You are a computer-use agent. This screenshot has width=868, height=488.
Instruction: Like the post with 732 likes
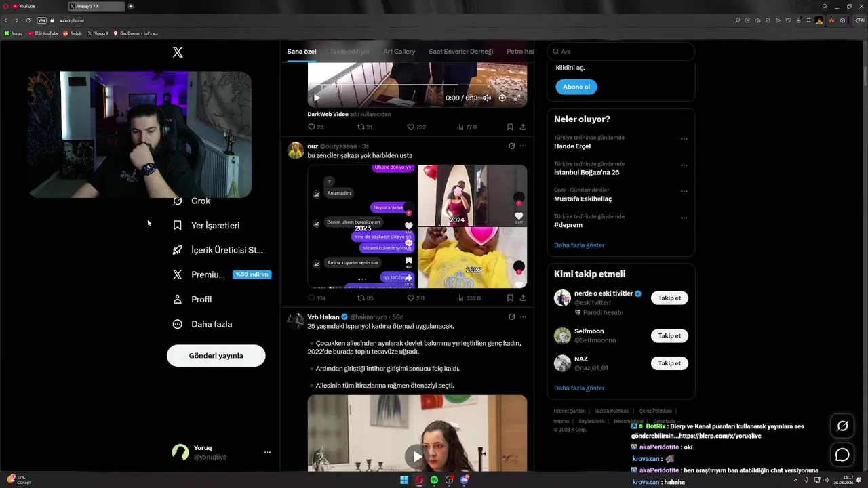(x=416, y=127)
